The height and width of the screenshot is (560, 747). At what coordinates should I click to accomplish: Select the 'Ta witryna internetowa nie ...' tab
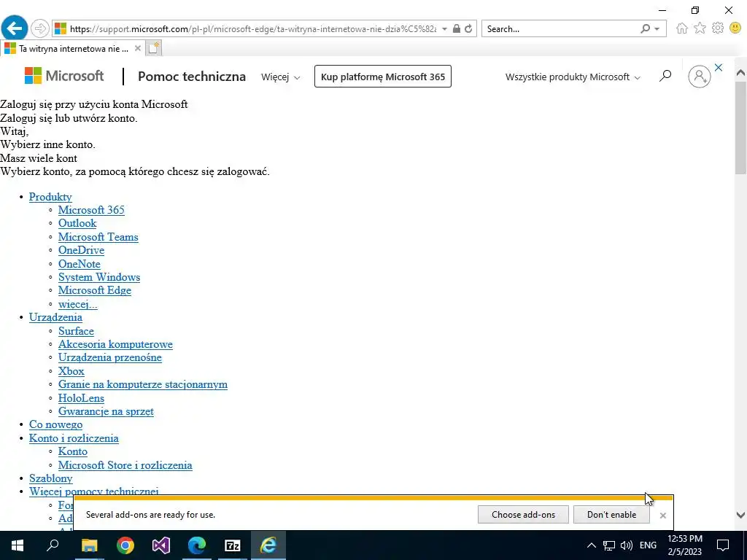pos(72,48)
